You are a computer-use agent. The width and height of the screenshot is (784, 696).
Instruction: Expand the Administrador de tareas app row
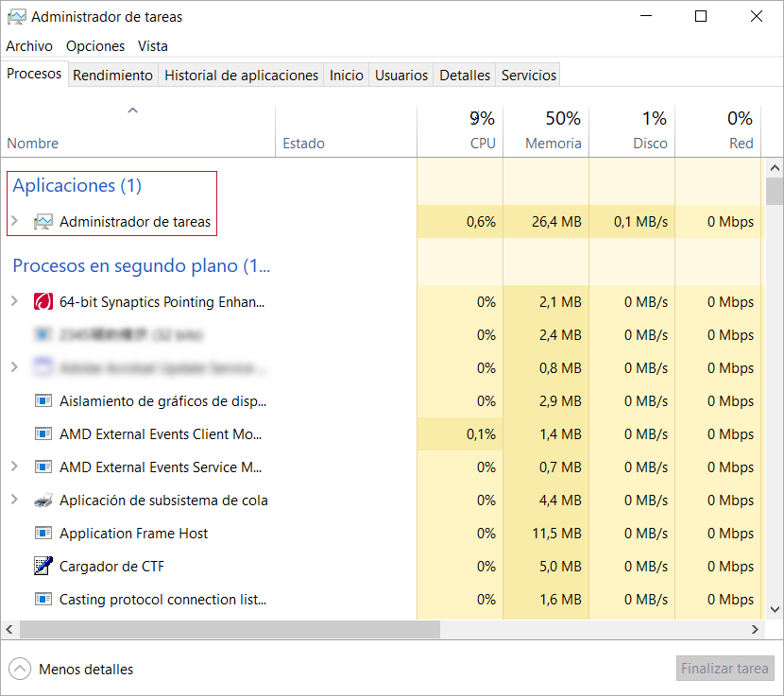point(14,221)
